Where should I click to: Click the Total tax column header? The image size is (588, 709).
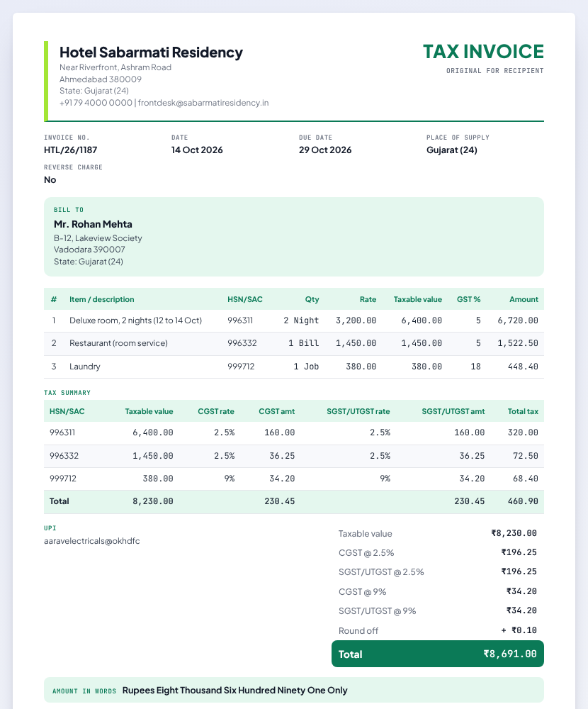[523, 411]
